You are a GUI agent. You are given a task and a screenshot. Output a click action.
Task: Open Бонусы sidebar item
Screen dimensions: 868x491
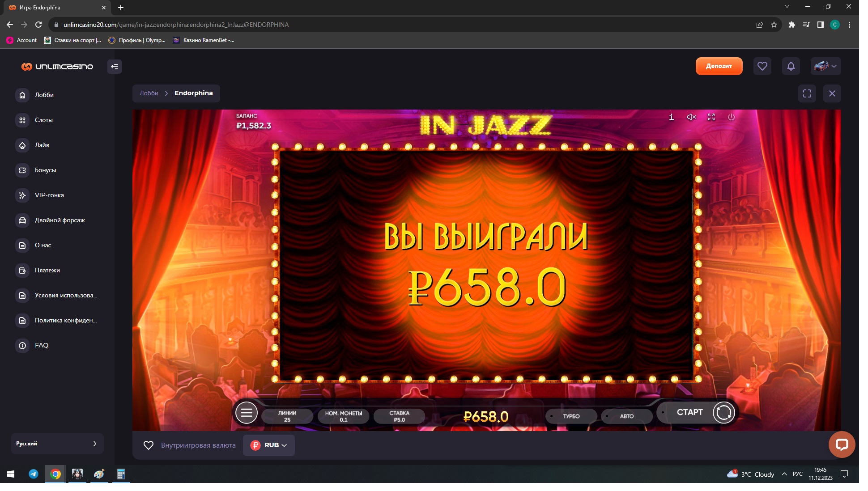[45, 170]
